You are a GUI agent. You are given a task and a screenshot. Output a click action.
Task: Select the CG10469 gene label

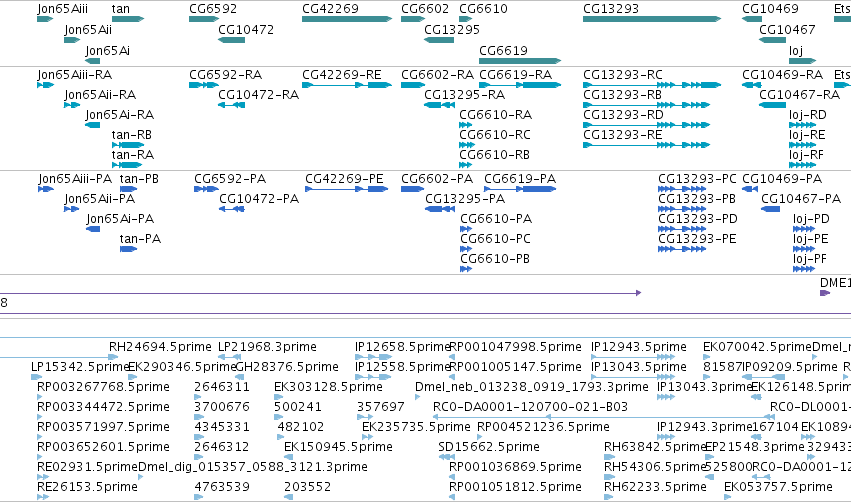(x=770, y=9)
